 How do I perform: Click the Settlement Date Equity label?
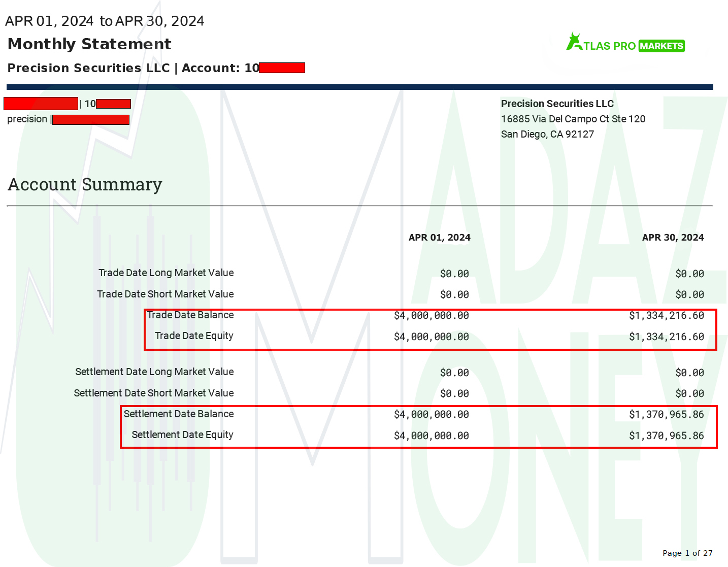pyautogui.click(x=182, y=435)
